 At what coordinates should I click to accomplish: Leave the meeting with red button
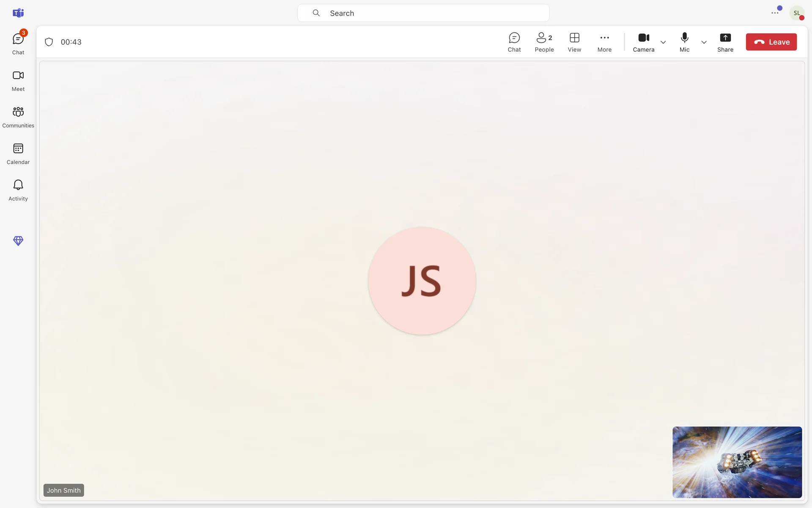(771, 42)
